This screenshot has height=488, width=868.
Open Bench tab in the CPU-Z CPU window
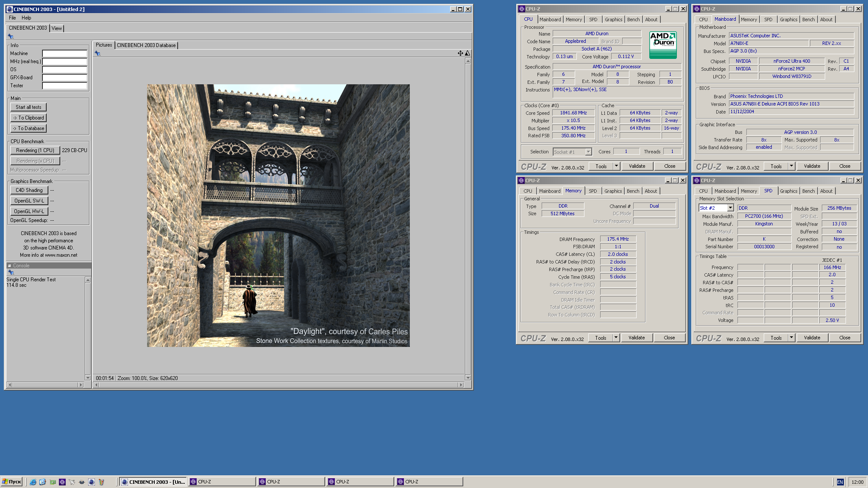[x=634, y=19]
